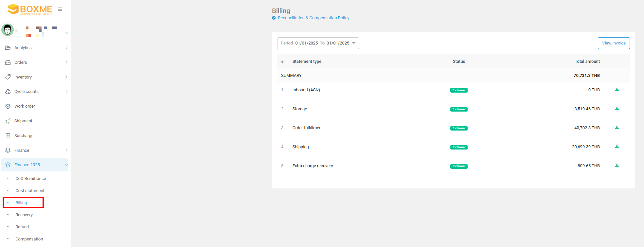Screen dimensions: 644x247
Task: Go to CoD Remittance
Action: tap(30, 179)
